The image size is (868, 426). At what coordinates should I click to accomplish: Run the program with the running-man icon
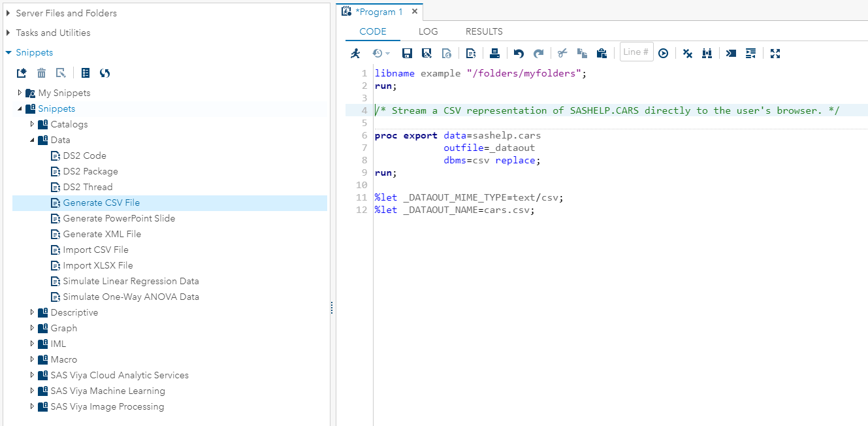point(355,54)
